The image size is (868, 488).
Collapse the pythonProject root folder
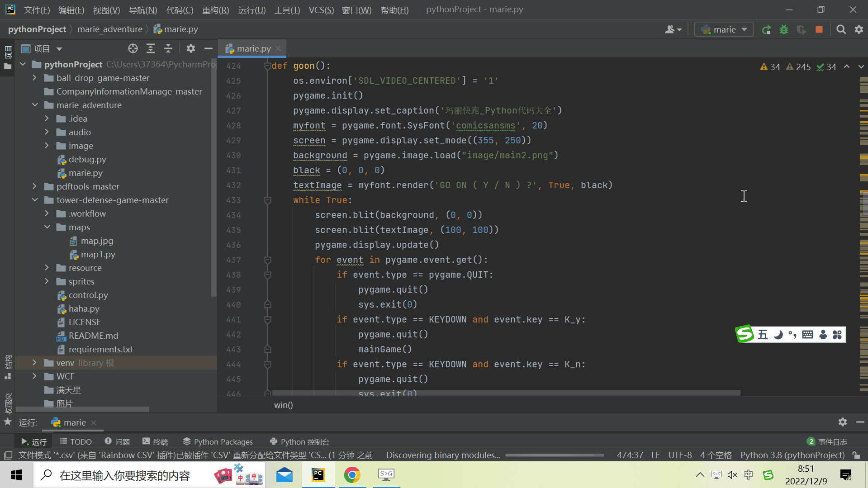(23, 64)
